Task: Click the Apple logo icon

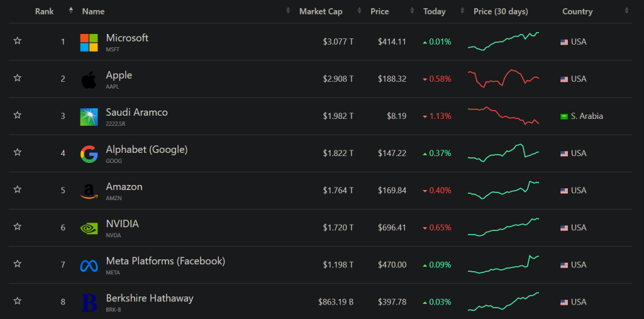Action: coord(89,80)
